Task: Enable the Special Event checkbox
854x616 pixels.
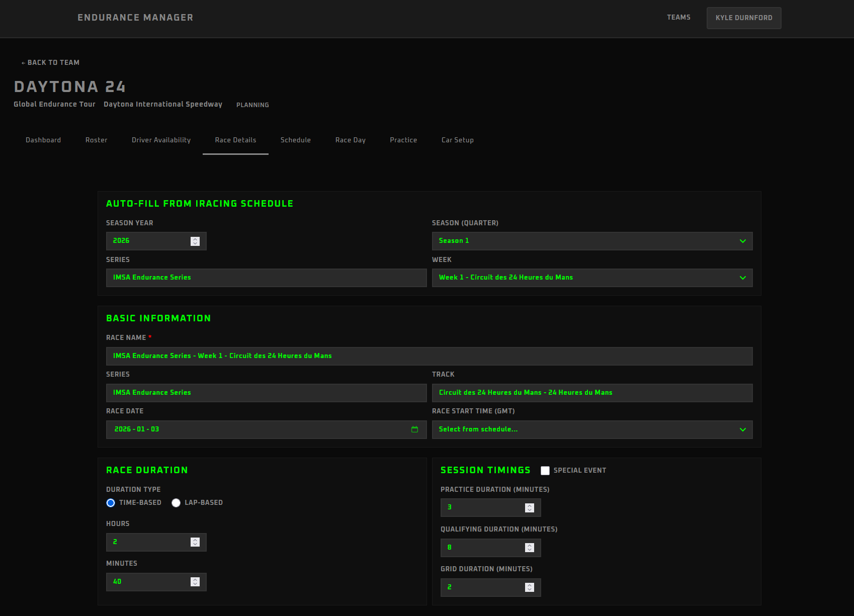Action: (x=545, y=471)
